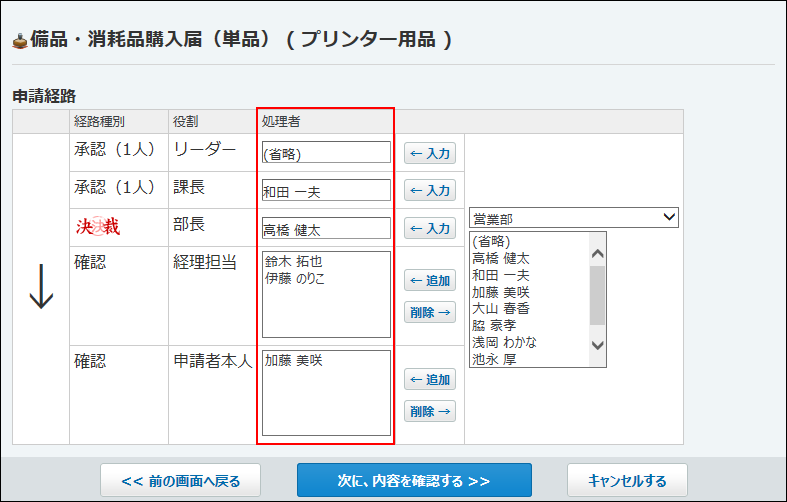The image size is (787, 502).
Task: Click the 入力 button for the 部長 row
Action: [430, 228]
